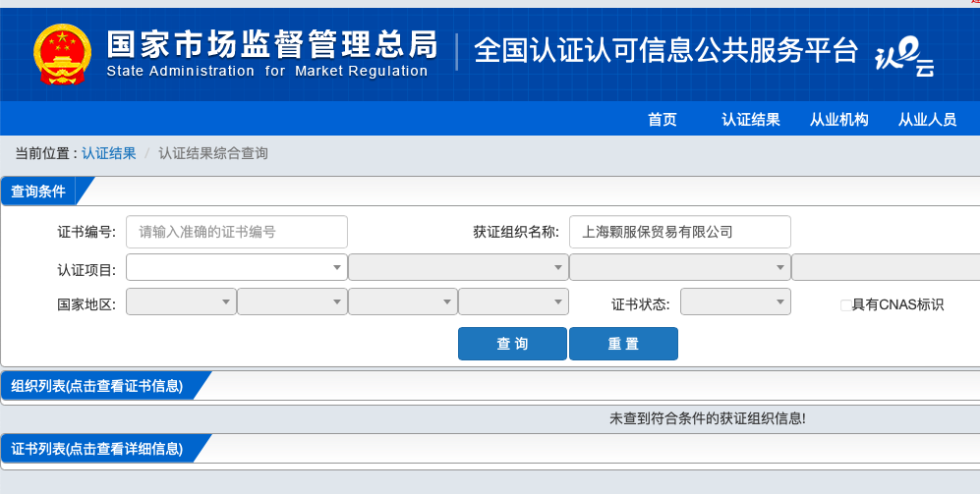This screenshot has height=494, width=980.
Task: Focus the 证书编号 input field
Action: (x=237, y=232)
